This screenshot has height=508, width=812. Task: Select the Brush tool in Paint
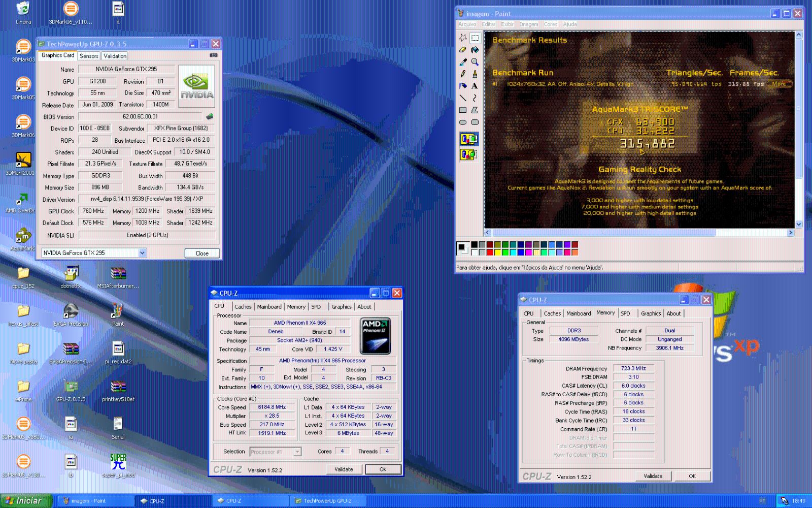[475, 74]
